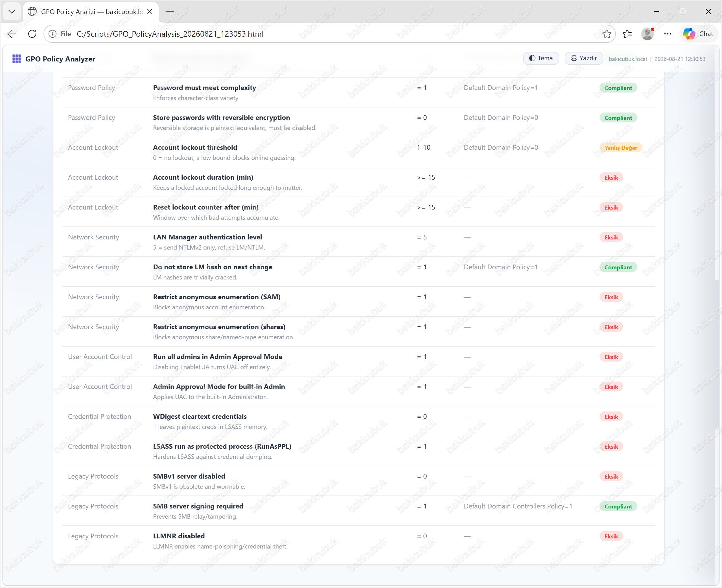Click the Eksik badge for LLMNR disabled
The width and height of the screenshot is (722, 588).
611,536
